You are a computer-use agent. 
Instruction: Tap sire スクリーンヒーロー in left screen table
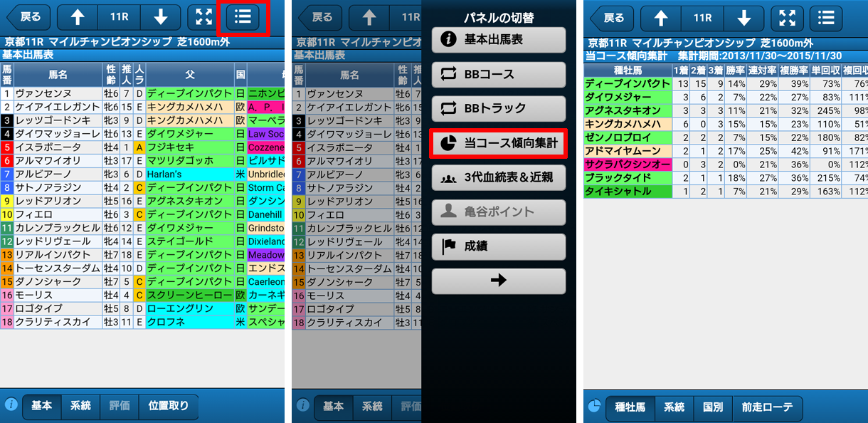(189, 295)
